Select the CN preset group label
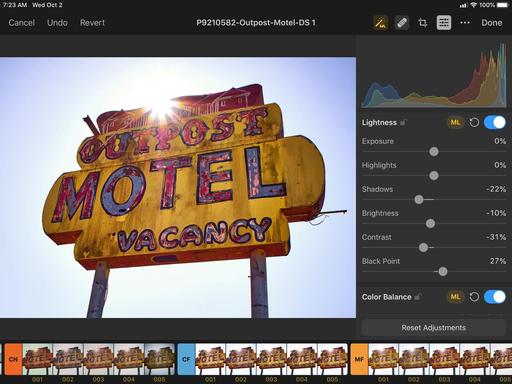This screenshot has height=384, width=512. pos(13,359)
